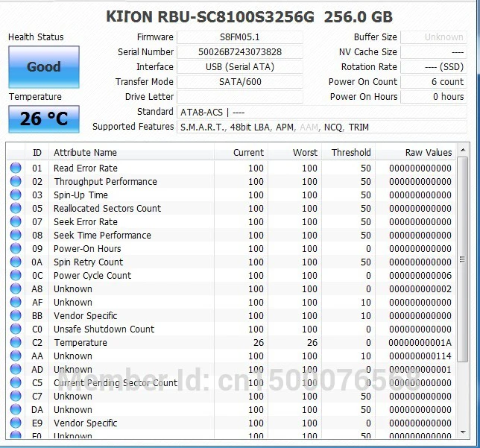This screenshot has height=448, width=480.
Task: Select the Spin Retry Count attribute name
Action: [x=88, y=262]
